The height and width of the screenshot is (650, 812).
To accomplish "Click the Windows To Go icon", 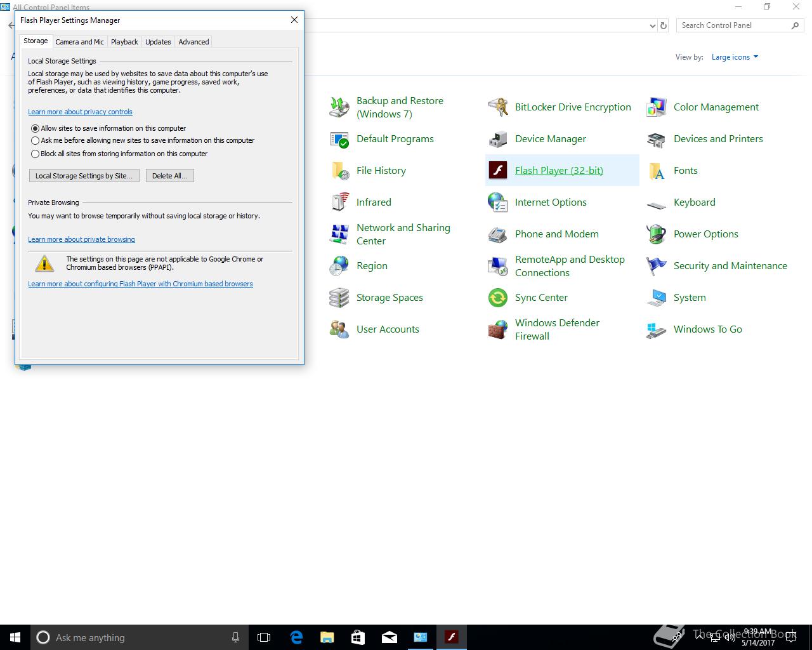I will coord(657,329).
